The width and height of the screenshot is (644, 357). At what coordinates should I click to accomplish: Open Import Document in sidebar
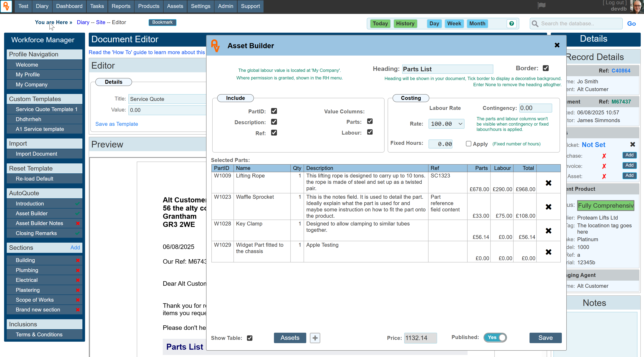[45, 154]
